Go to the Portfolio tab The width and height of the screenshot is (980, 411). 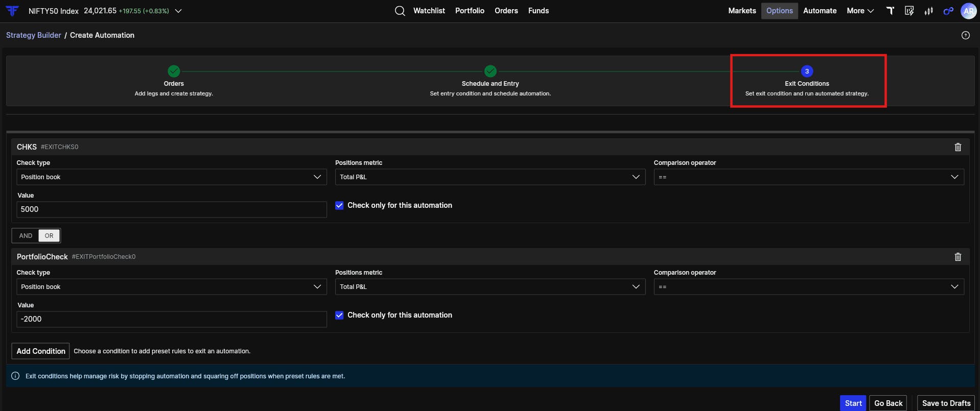470,11
